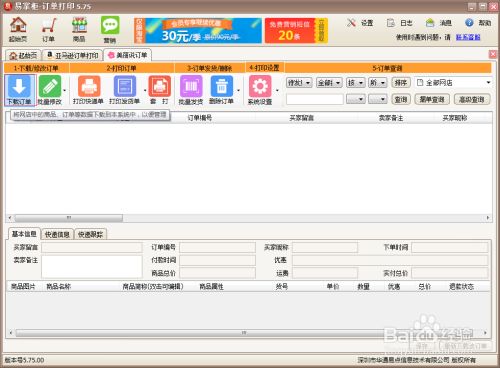Click the 商品名称 column header
The width and height of the screenshot is (500, 368).
[59, 287]
